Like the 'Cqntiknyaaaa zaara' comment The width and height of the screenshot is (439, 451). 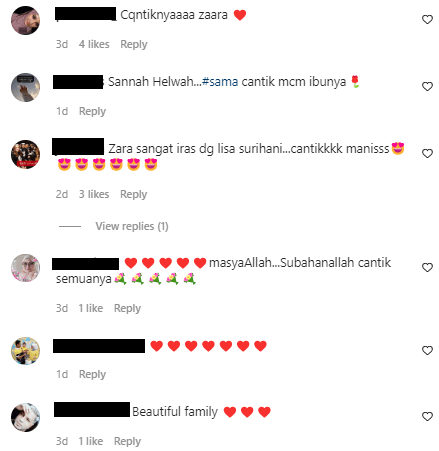(427, 19)
